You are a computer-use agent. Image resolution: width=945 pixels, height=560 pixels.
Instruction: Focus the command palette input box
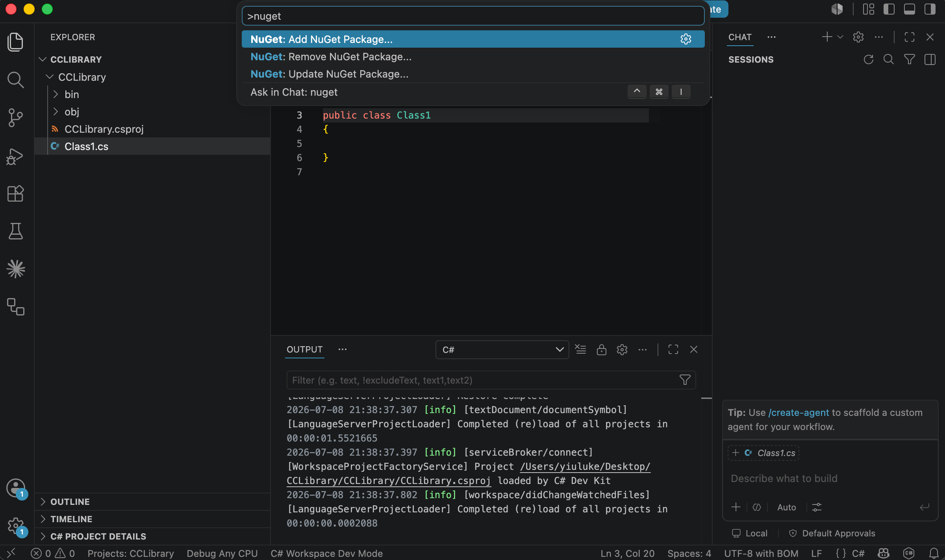click(473, 16)
